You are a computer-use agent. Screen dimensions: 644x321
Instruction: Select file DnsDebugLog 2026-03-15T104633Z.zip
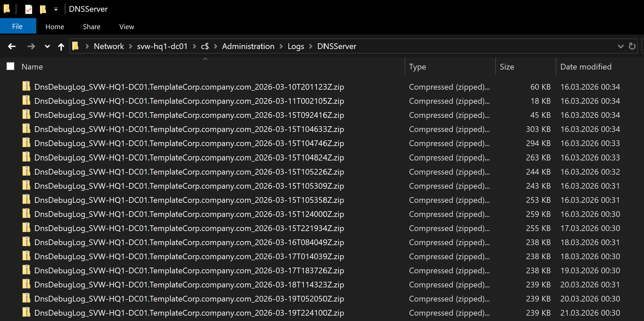pos(189,129)
